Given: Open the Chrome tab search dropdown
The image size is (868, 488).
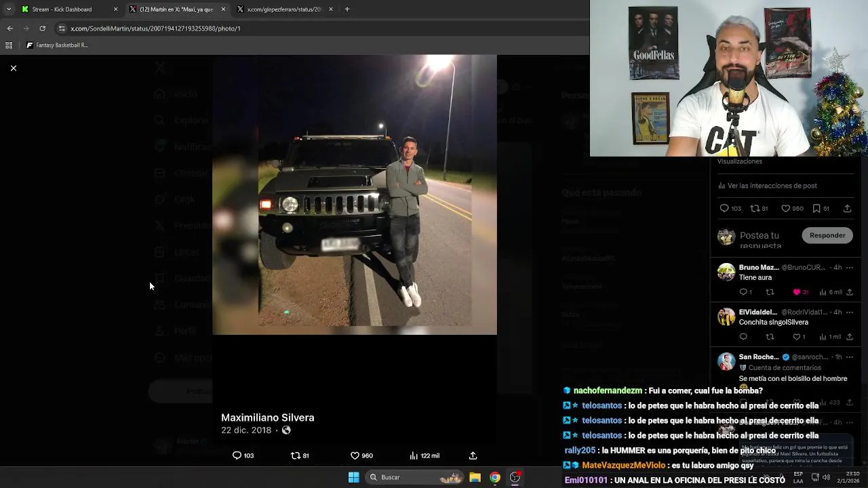Looking at the screenshot, I should [8, 9].
